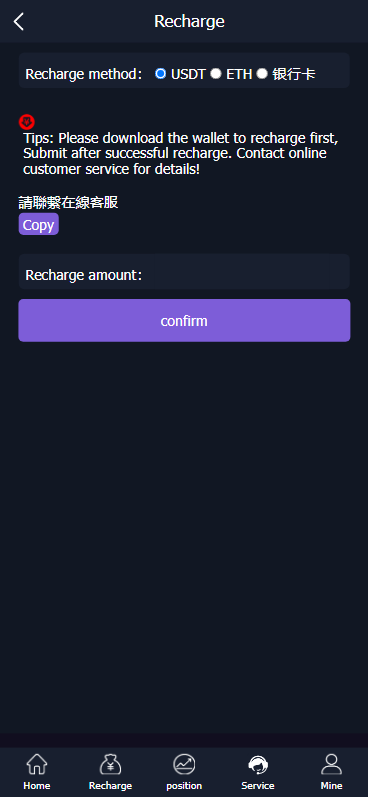Tap the Recharge money bag icon

110,764
